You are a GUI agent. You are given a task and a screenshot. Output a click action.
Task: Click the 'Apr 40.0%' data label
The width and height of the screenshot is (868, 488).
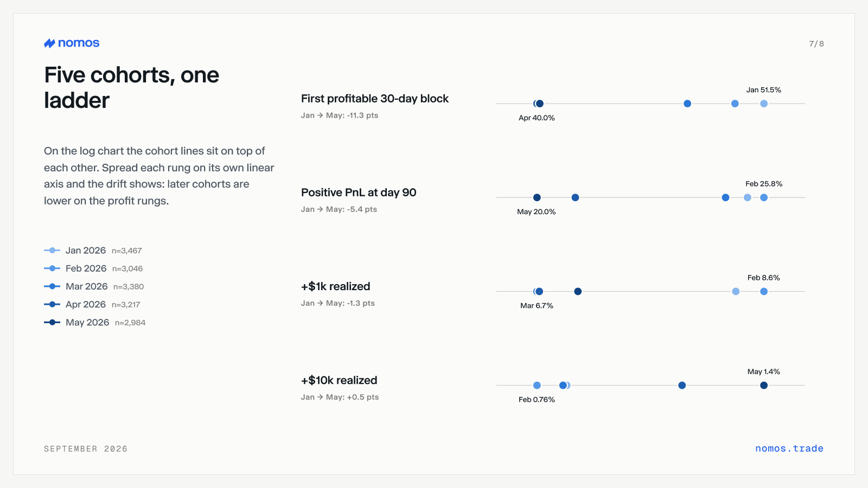[x=537, y=118]
